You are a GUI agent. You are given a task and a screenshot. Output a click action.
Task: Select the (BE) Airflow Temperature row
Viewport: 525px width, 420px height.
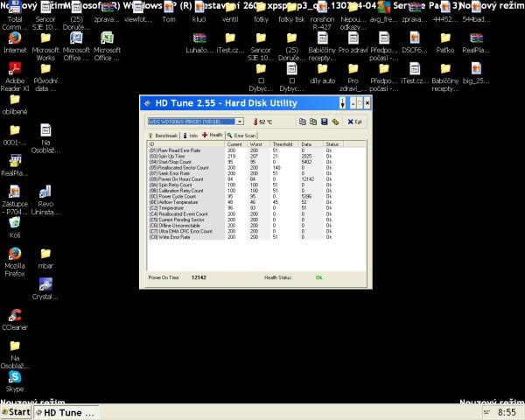pos(246,202)
